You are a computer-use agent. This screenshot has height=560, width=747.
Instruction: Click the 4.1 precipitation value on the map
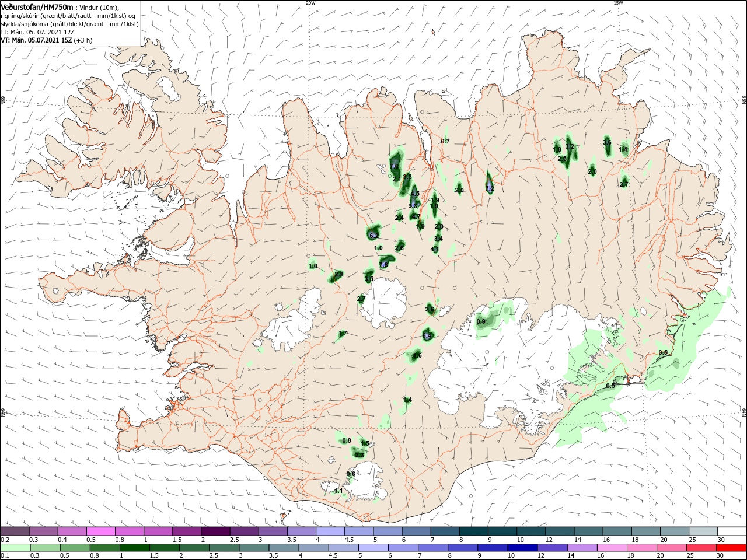(434, 249)
